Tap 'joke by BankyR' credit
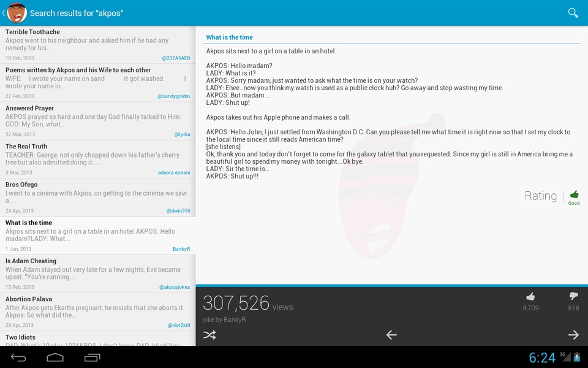The height and width of the screenshot is (368, 588). (x=224, y=320)
